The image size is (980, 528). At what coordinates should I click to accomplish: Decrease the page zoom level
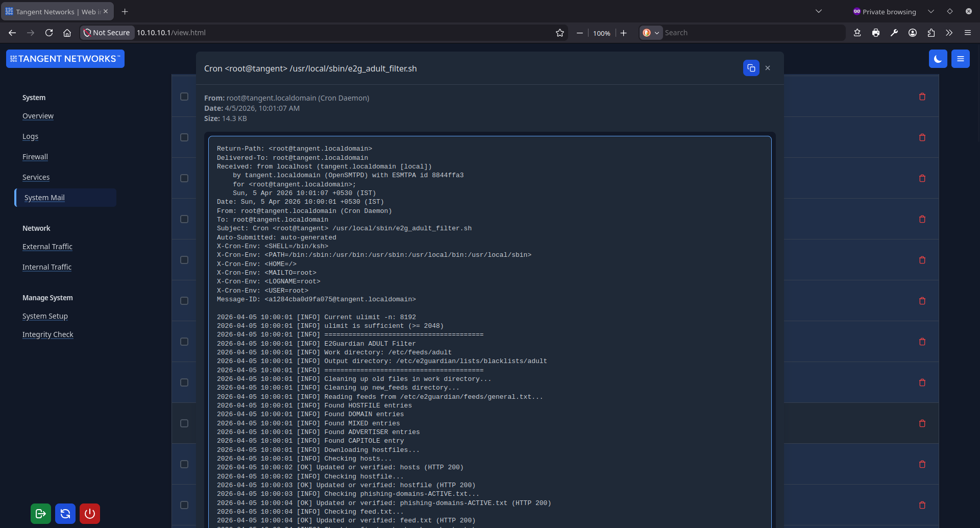[x=579, y=32]
